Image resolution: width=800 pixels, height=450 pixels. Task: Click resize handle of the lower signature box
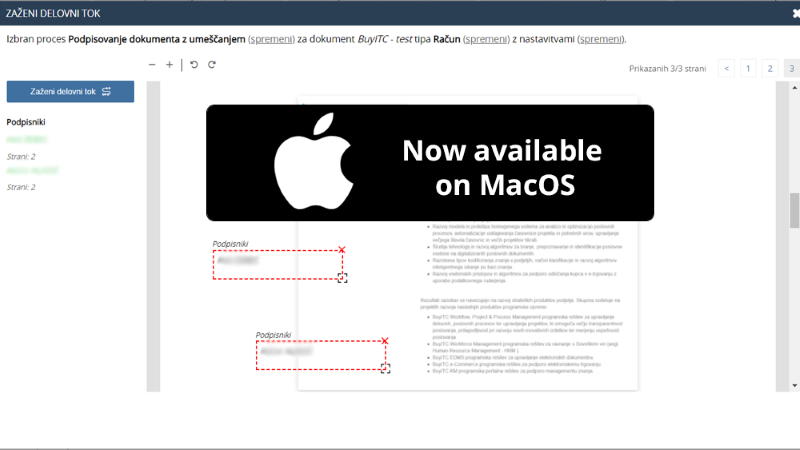tap(385, 369)
